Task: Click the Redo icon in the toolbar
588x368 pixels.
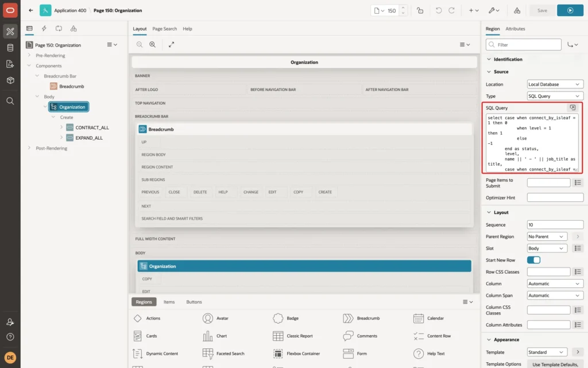Action: click(451, 10)
